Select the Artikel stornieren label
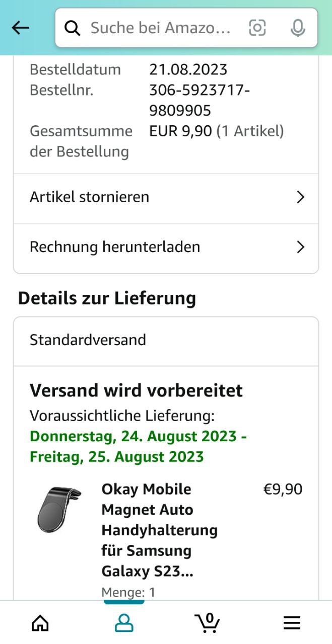This screenshot has height=644, width=332. 90,197
